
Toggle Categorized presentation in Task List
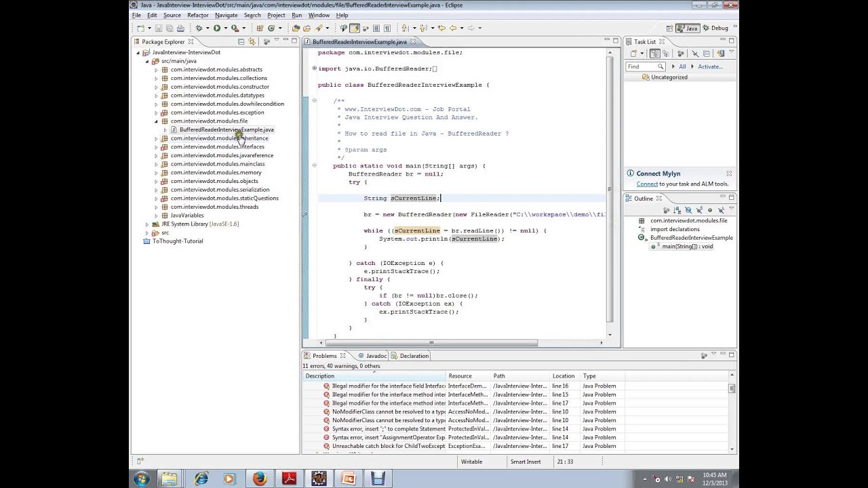pos(655,53)
